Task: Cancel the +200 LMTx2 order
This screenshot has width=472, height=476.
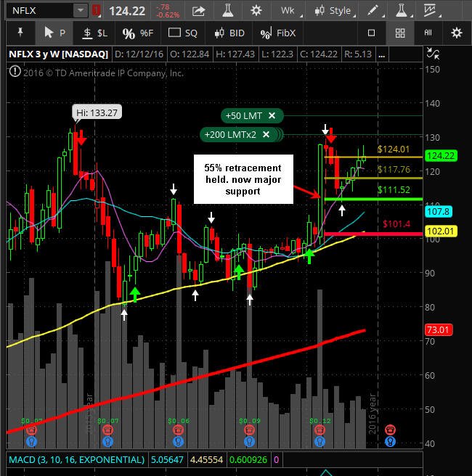Action: pyautogui.click(x=266, y=134)
